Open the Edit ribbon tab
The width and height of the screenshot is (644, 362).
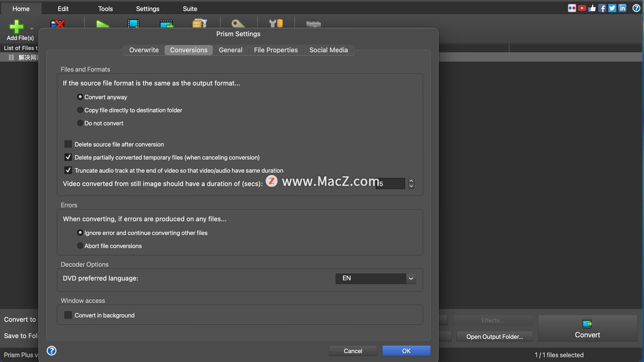tap(63, 9)
